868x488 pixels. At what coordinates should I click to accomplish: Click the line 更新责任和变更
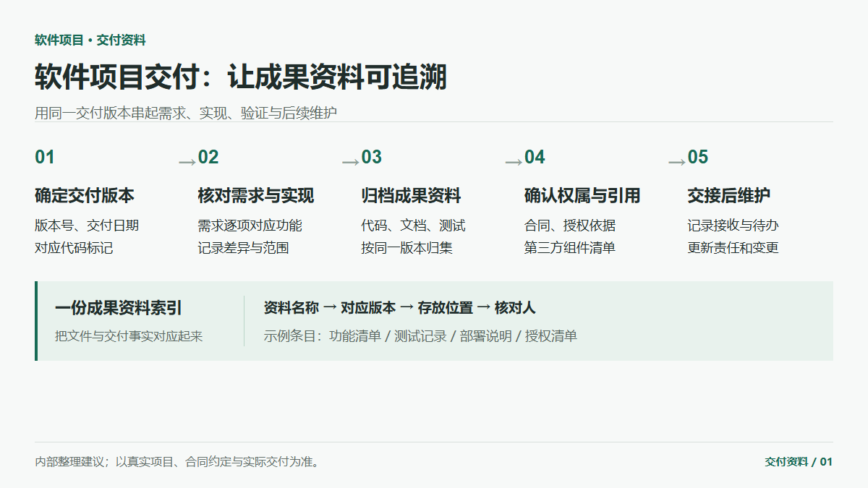[733, 248]
